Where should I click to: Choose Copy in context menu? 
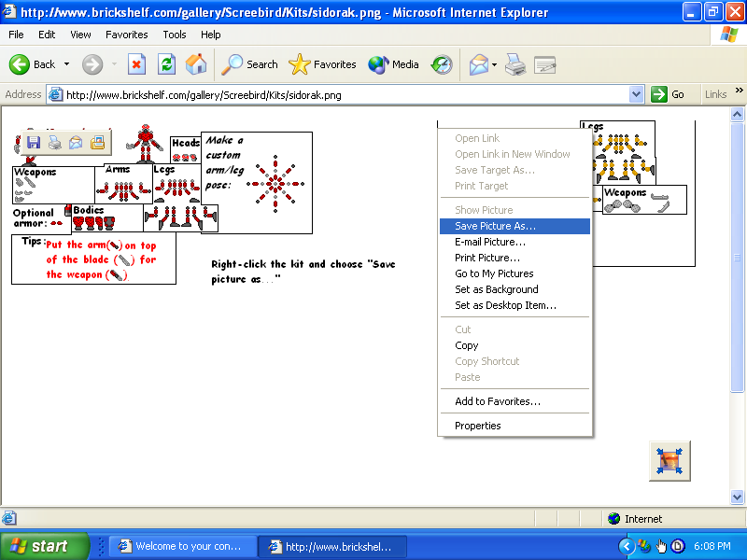pos(514,345)
